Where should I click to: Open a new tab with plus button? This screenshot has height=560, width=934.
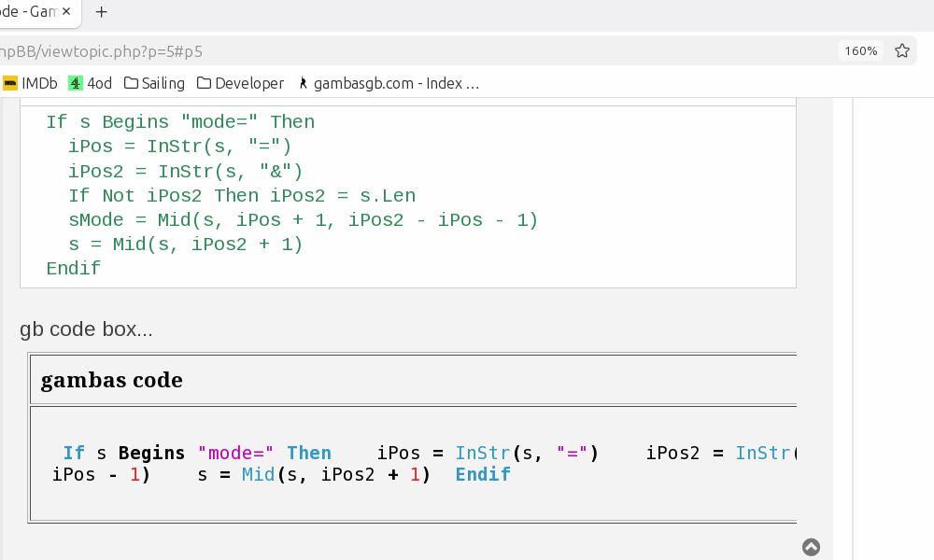101,12
